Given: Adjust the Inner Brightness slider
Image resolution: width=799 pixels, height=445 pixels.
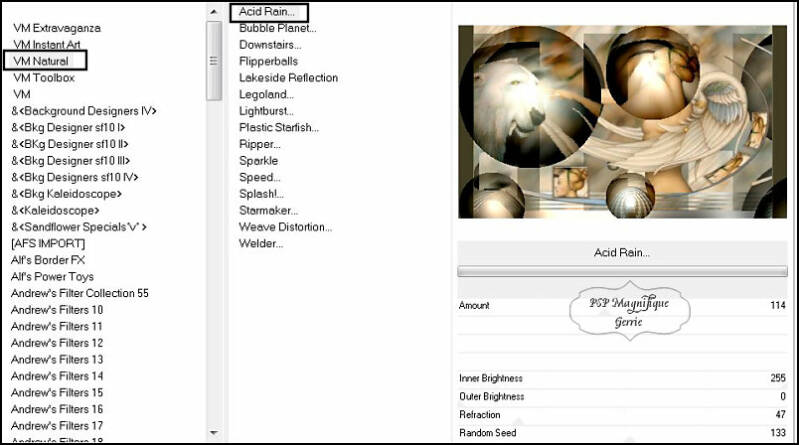Looking at the screenshot, I should (x=622, y=378).
